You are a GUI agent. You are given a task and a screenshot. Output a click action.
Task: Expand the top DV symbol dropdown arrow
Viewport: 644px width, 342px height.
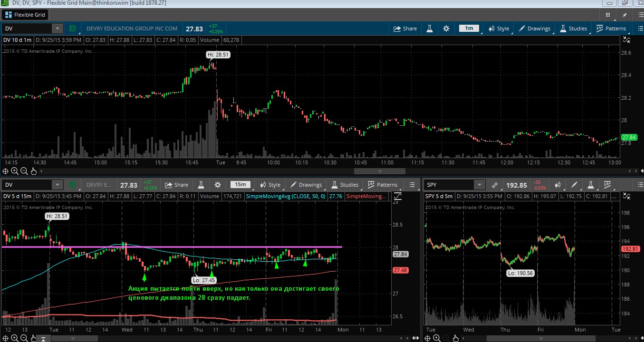(57, 28)
